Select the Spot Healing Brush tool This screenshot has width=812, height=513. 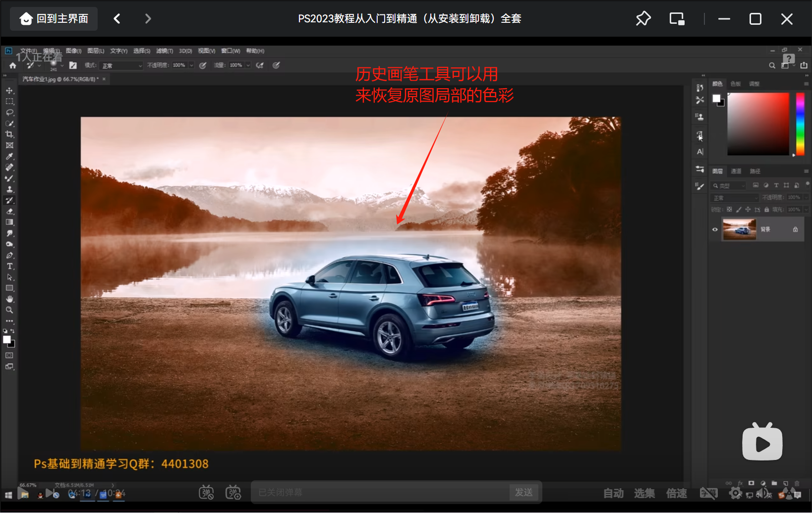[9, 168]
